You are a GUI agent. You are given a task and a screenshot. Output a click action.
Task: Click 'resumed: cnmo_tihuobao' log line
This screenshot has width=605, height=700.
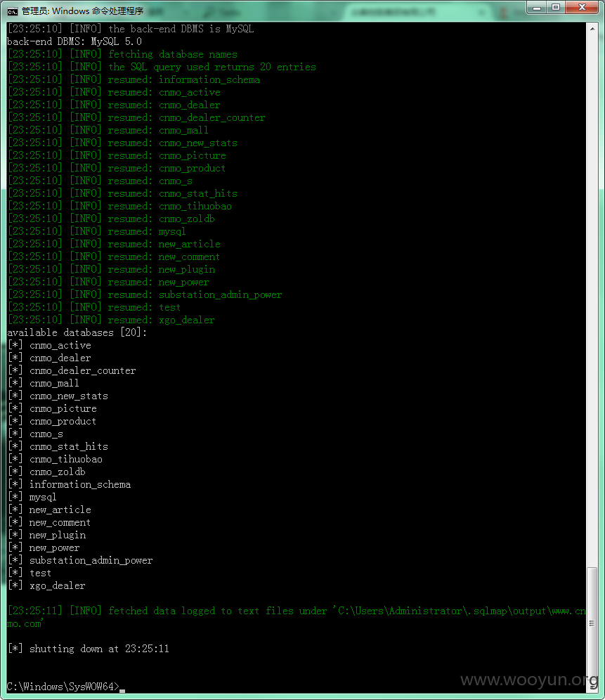pyautogui.click(x=120, y=206)
